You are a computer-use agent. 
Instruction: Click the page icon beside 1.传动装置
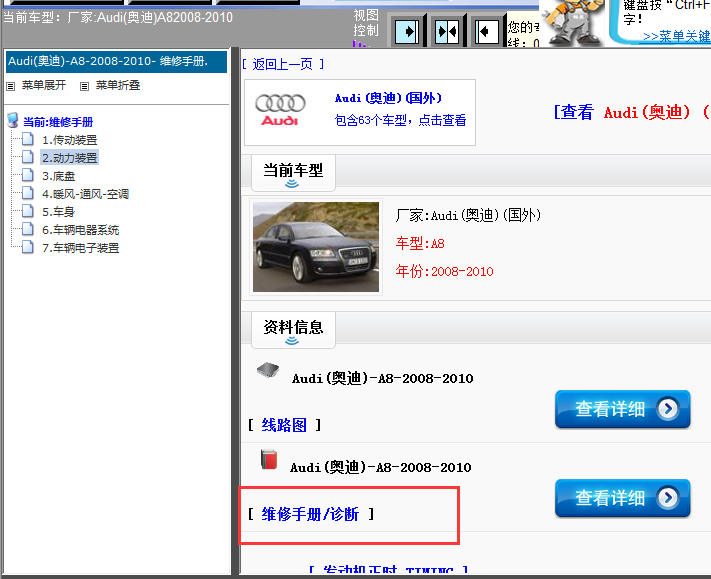coord(28,139)
